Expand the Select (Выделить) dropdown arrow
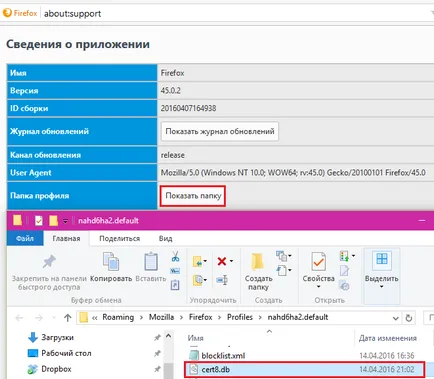The image size is (434, 379). 382,286
